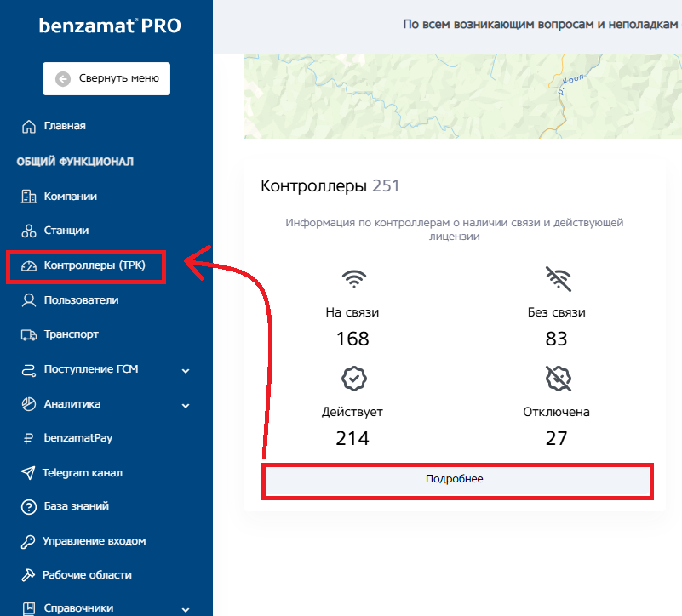This screenshot has width=682, height=616.
Task: Click the Аналитика pie chart icon
Action: click(29, 404)
